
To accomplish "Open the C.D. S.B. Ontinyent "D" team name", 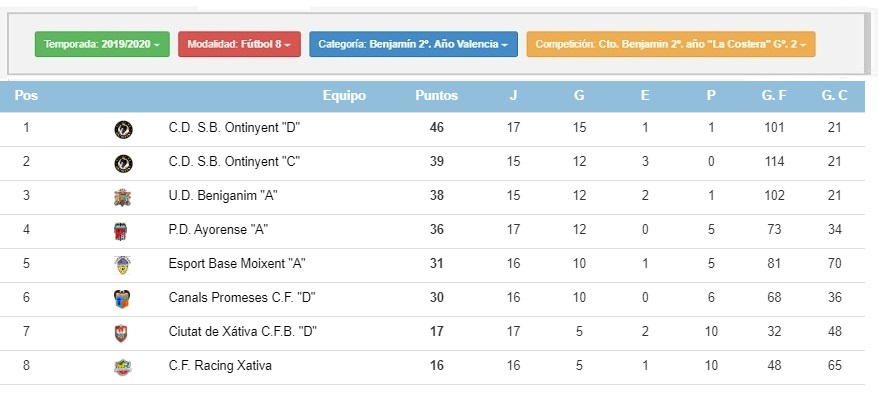I will 235,128.
